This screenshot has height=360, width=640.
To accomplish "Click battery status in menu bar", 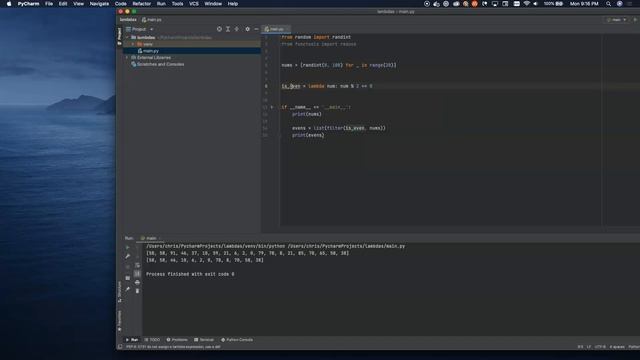I will 553,4.
